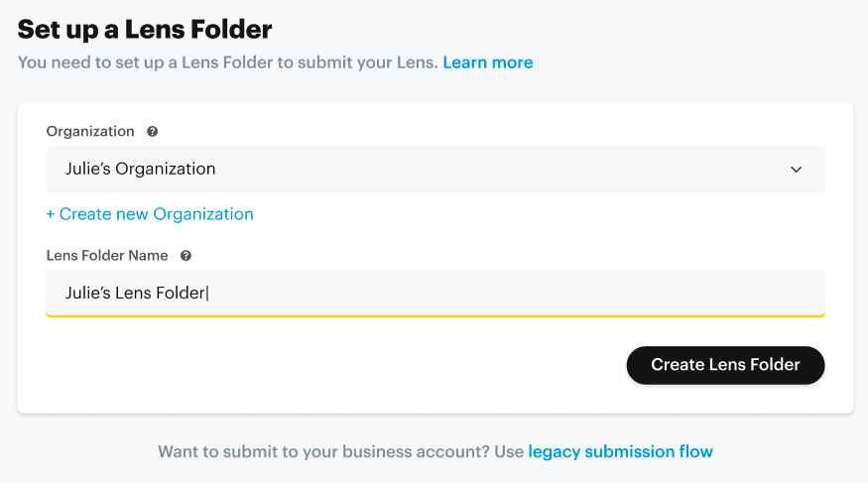Click the "Julie's Lens Folder" text in the input

(136, 293)
